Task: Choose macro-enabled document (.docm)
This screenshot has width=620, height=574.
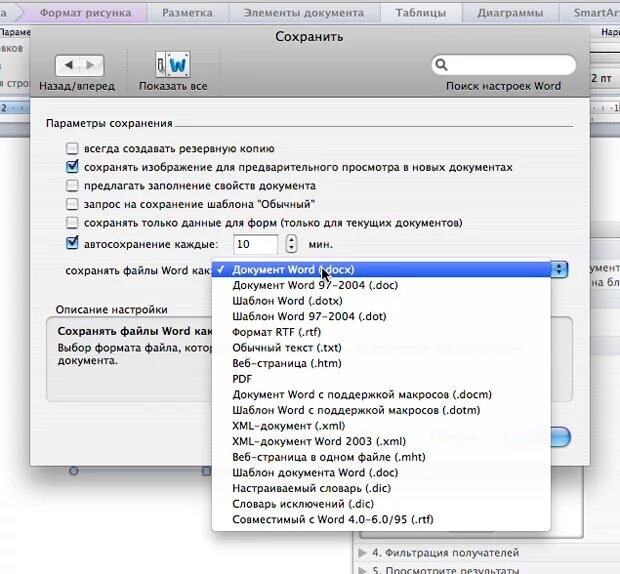Action: point(382,395)
